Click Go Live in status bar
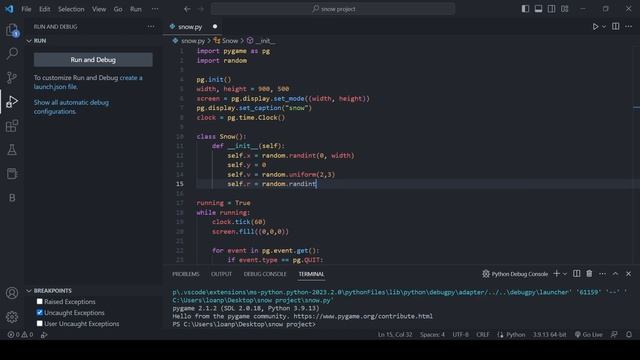Screen dimensions: 640x360 [x=588, y=335]
